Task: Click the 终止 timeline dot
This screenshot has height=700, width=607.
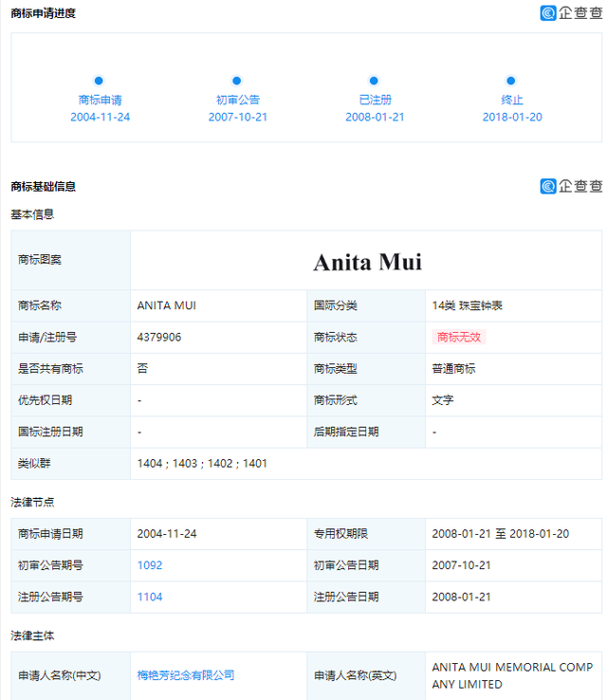Action: point(511,81)
